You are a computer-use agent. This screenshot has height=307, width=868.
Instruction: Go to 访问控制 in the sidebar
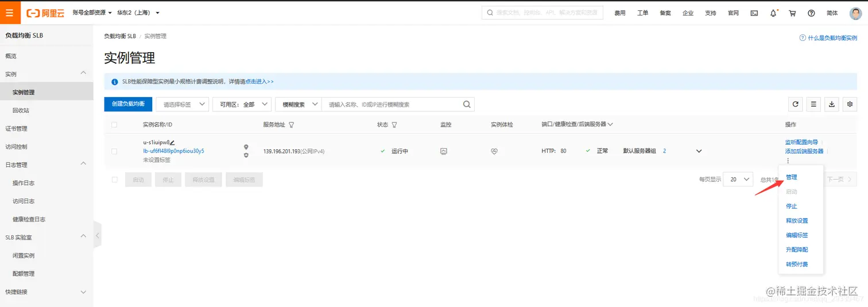[16, 146]
